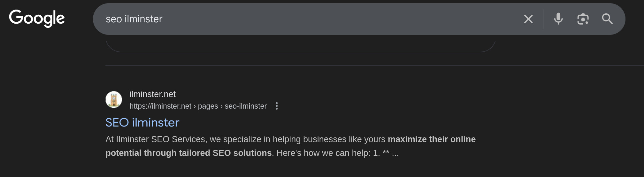The width and height of the screenshot is (644, 177).
Task: Clear the search query with X
Action: pyautogui.click(x=528, y=19)
